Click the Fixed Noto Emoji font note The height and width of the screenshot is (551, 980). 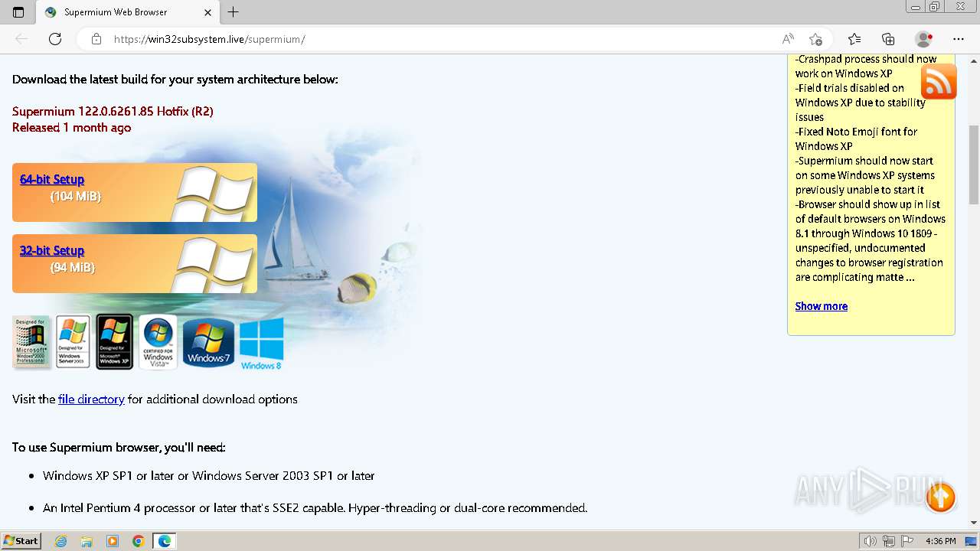[856, 139]
